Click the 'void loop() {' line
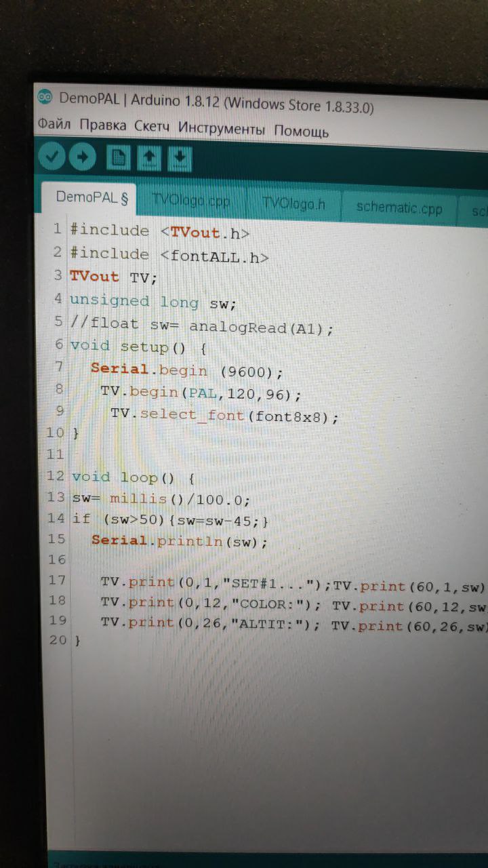This screenshot has height=868, width=488. click(x=134, y=477)
